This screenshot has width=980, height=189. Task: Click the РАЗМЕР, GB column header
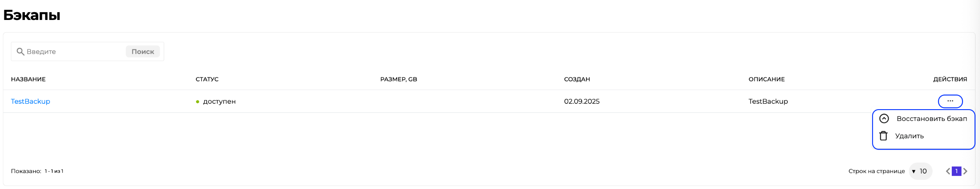click(x=399, y=79)
